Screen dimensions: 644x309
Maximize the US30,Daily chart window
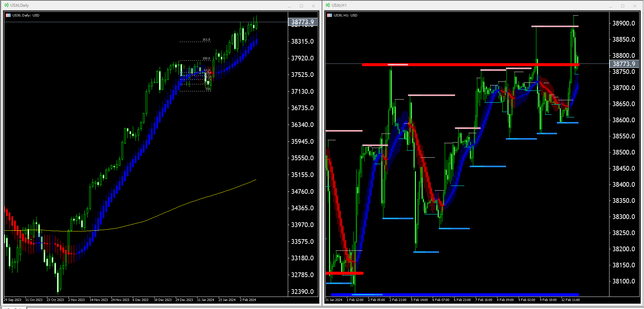(x=301, y=6)
